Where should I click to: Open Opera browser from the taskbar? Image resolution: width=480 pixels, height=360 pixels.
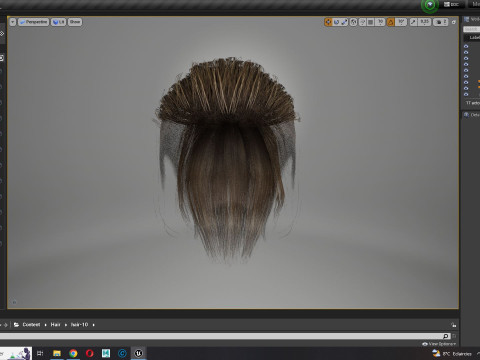[x=90, y=353]
